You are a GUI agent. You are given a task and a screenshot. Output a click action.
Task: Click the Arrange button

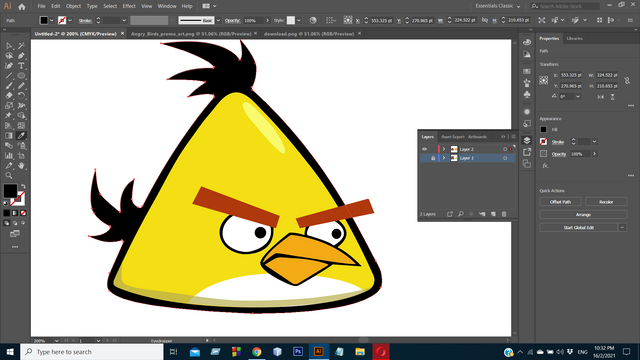(583, 215)
